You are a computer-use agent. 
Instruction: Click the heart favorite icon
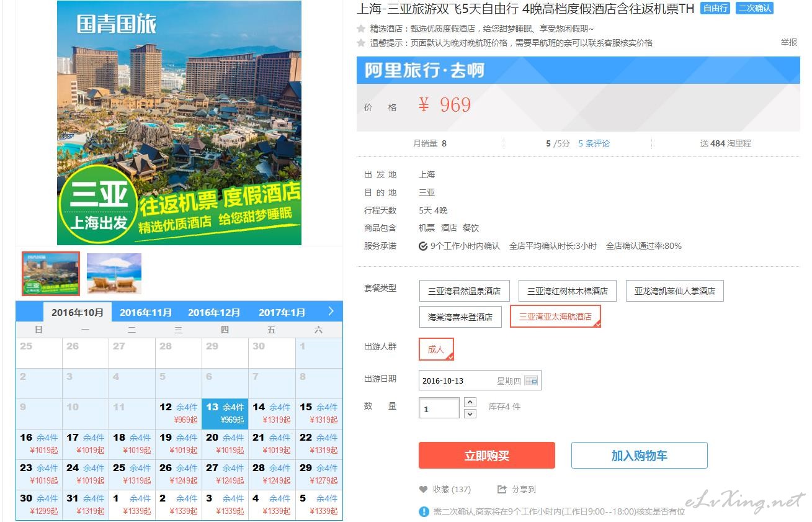tap(423, 490)
